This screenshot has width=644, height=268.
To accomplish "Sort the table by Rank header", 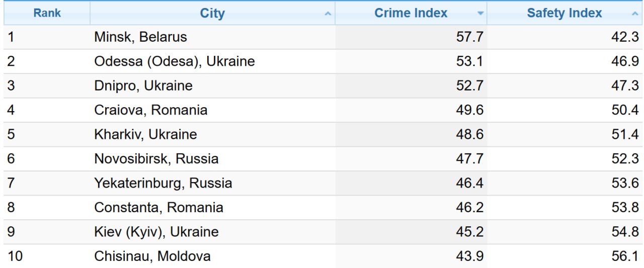I will [x=47, y=13].
